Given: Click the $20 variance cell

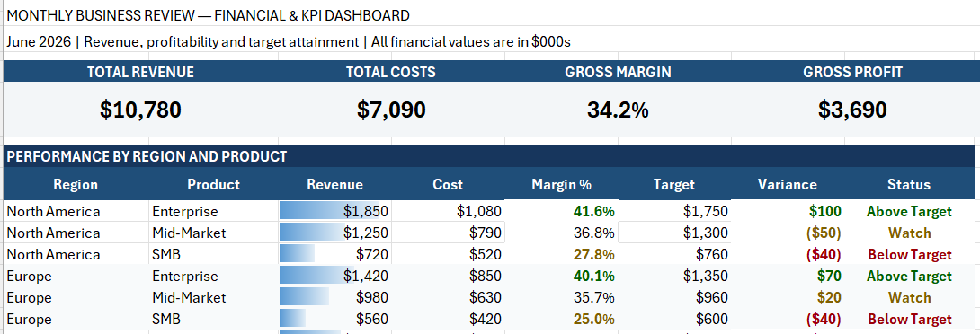Looking at the screenshot, I should (x=787, y=297).
